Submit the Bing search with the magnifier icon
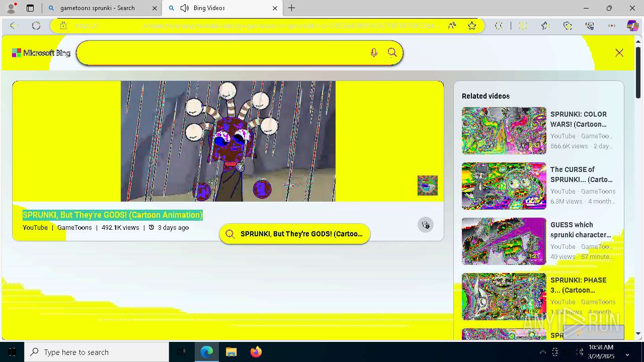The height and width of the screenshot is (362, 644). pos(392,53)
